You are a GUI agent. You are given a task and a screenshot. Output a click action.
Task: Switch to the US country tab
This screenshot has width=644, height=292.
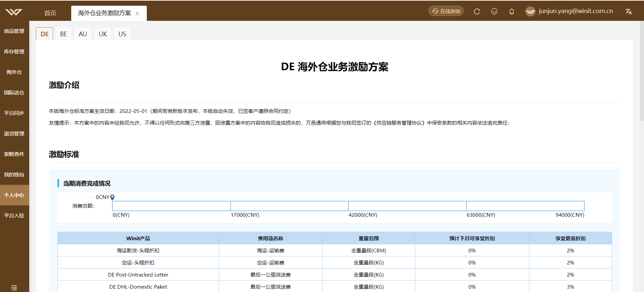pyautogui.click(x=122, y=34)
